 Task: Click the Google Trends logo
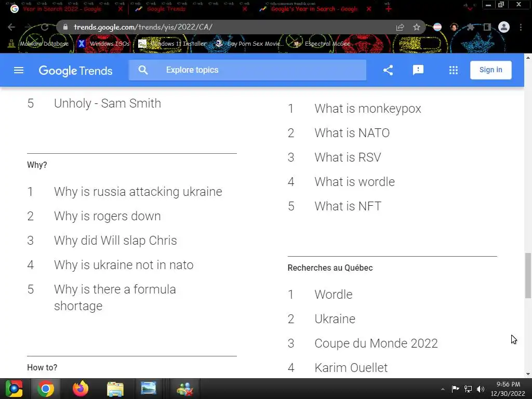tap(75, 71)
